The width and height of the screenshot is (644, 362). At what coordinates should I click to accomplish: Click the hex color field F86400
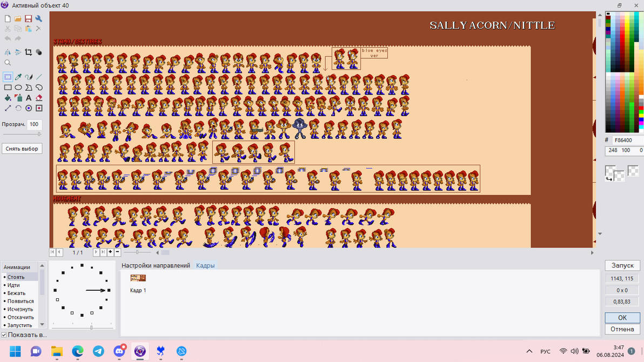(x=628, y=140)
